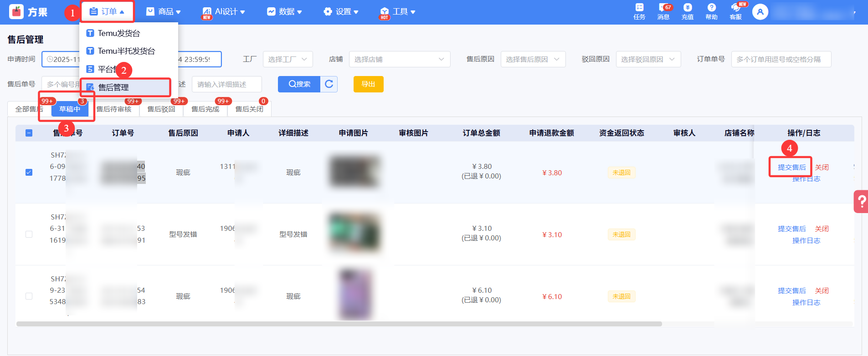868x356 pixels.
Task: Switch to the 售后驳回 tab
Action: tap(161, 109)
